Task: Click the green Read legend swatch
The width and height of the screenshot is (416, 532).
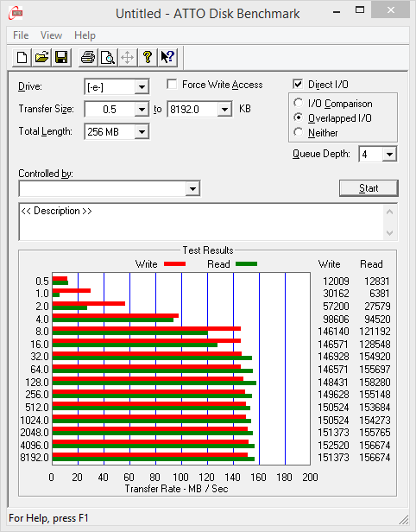Action: click(246, 263)
